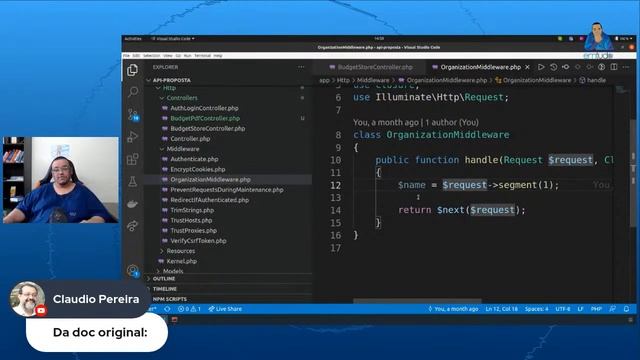Collapse the Controllers folder
Screen dimensions: 640x360
(182, 98)
